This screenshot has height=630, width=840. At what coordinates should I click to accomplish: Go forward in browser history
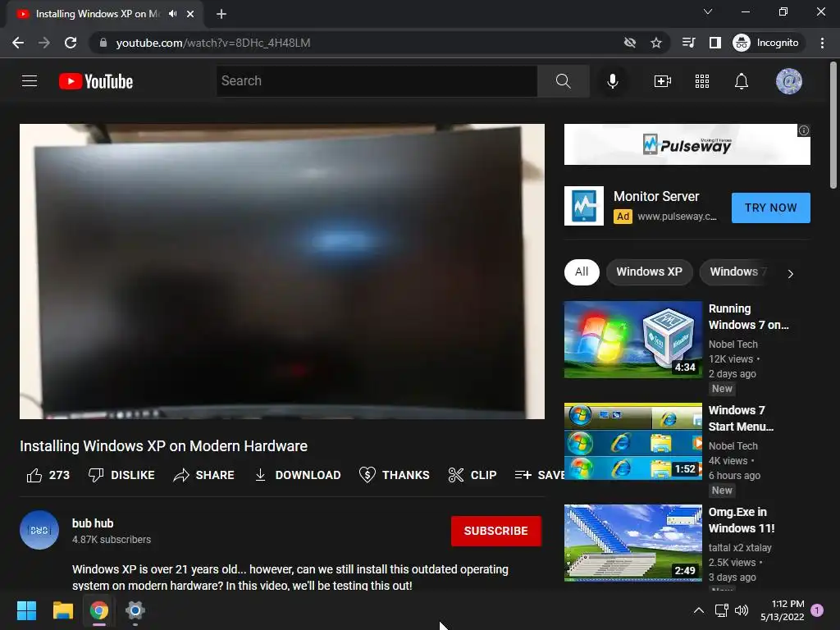[x=44, y=43]
